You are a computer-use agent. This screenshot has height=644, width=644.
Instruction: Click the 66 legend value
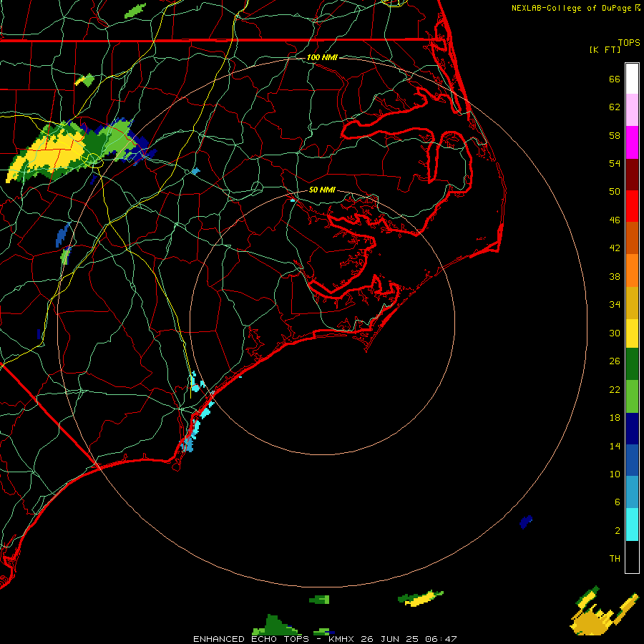pyautogui.click(x=615, y=79)
